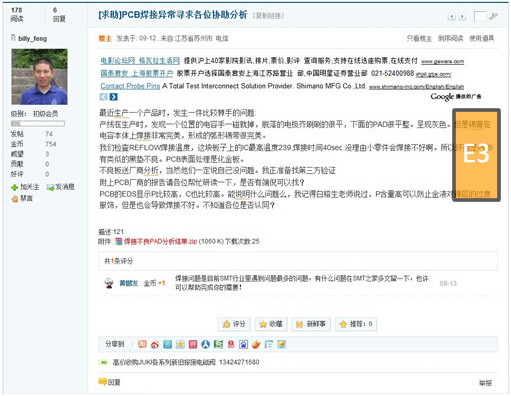This screenshot has width=511, height=396.
Task: Click the 楼主 original poster badge
Action: click(x=105, y=39)
